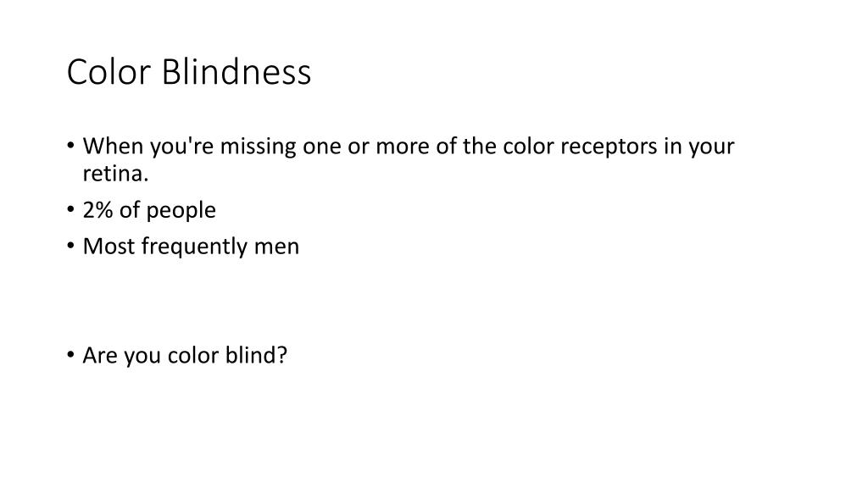Click the word "retina." on the second line
The width and height of the screenshot is (868, 488).
115,174
